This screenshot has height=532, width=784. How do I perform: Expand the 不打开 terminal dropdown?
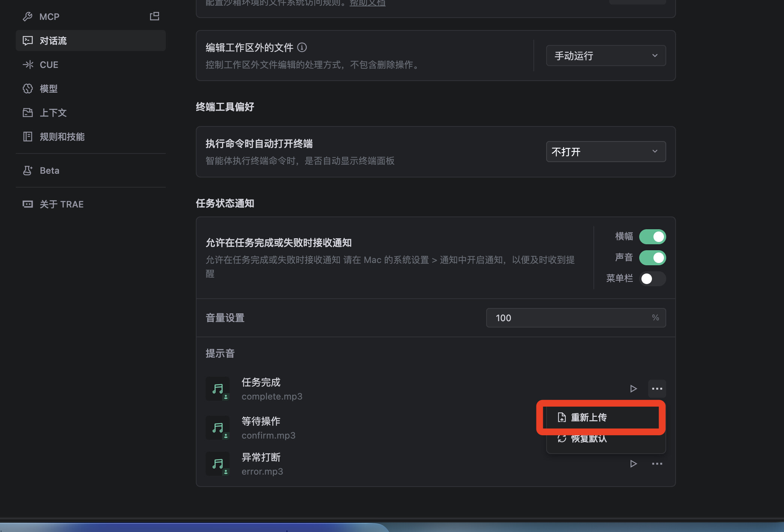(606, 152)
